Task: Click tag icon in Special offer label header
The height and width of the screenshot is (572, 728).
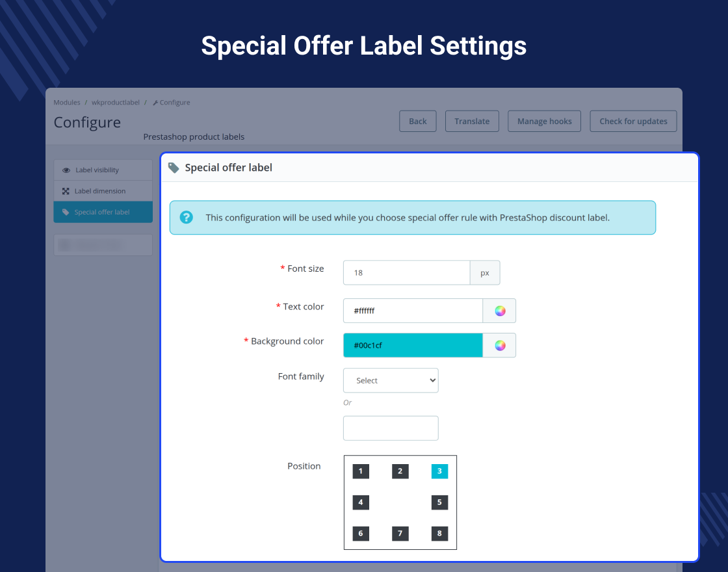Action: pyautogui.click(x=174, y=168)
